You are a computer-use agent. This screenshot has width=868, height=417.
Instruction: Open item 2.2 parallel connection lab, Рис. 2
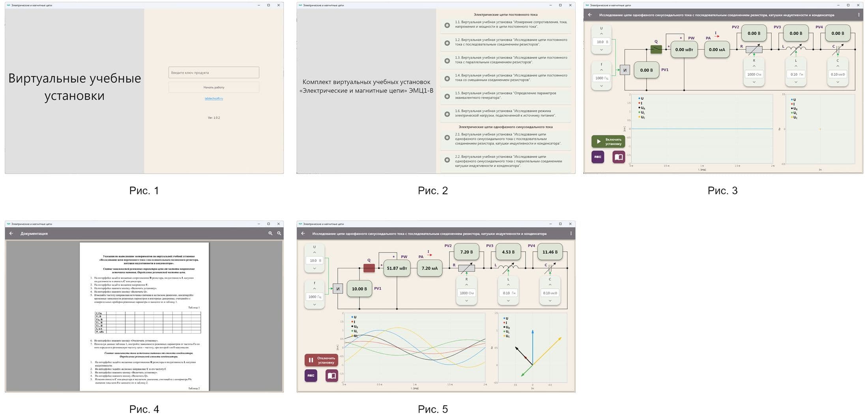coord(506,161)
